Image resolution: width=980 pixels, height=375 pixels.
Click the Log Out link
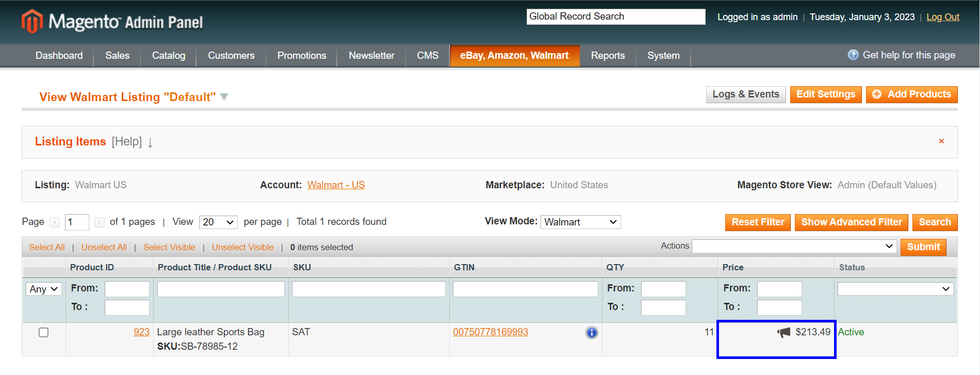(x=943, y=17)
